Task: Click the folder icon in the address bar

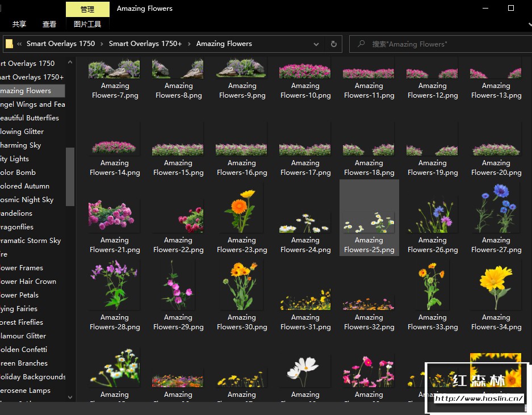Action: pyautogui.click(x=9, y=44)
